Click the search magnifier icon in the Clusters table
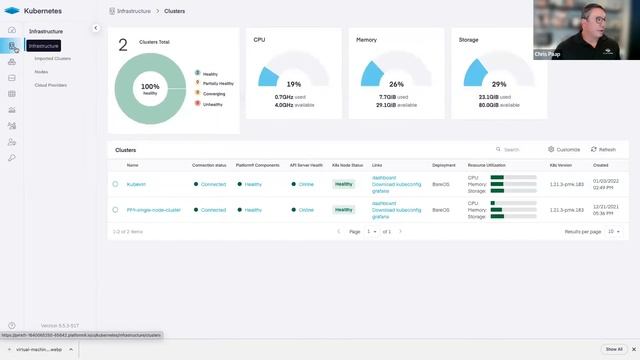 point(498,149)
